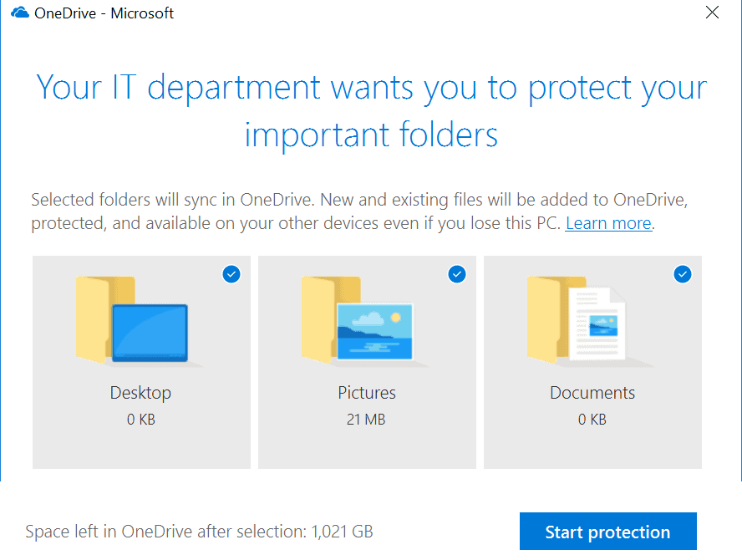Click the 0 KB size under Desktop
Screen dimensions: 742x560
point(141,420)
